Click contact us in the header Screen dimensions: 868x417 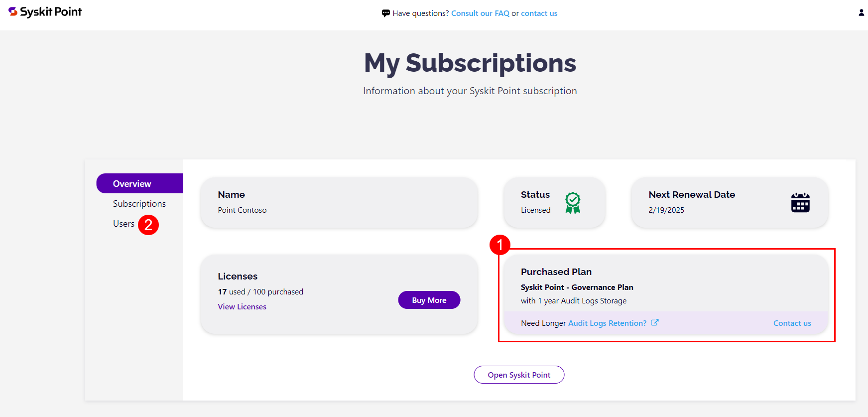click(x=539, y=13)
